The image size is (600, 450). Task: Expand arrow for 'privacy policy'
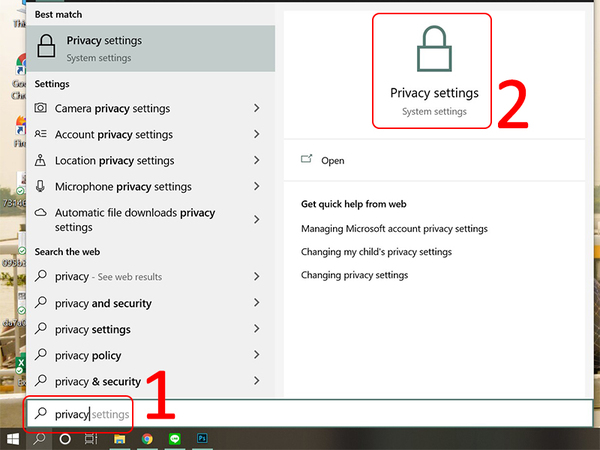click(256, 355)
